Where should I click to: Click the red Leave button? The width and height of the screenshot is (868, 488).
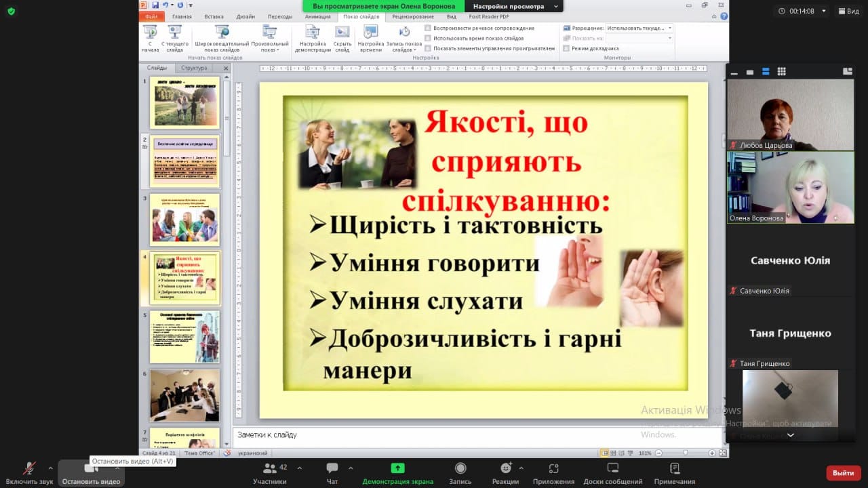(x=843, y=472)
